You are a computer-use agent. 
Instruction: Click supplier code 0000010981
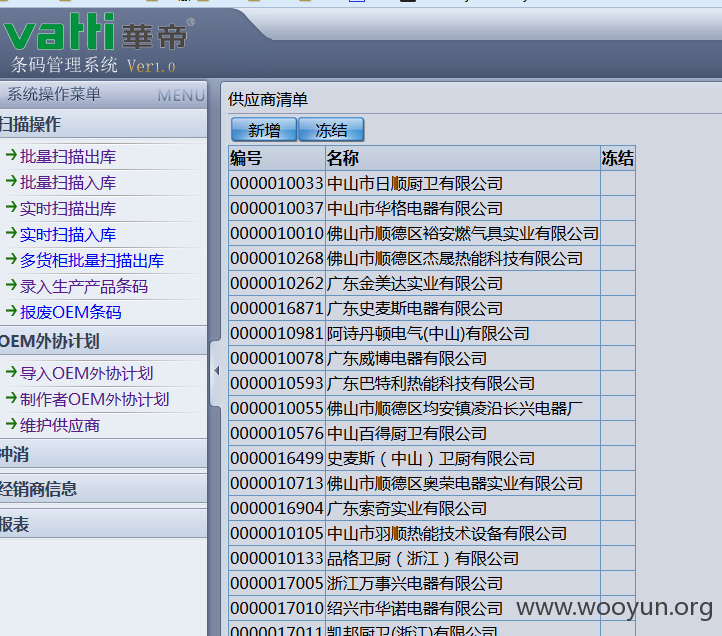(x=277, y=333)
